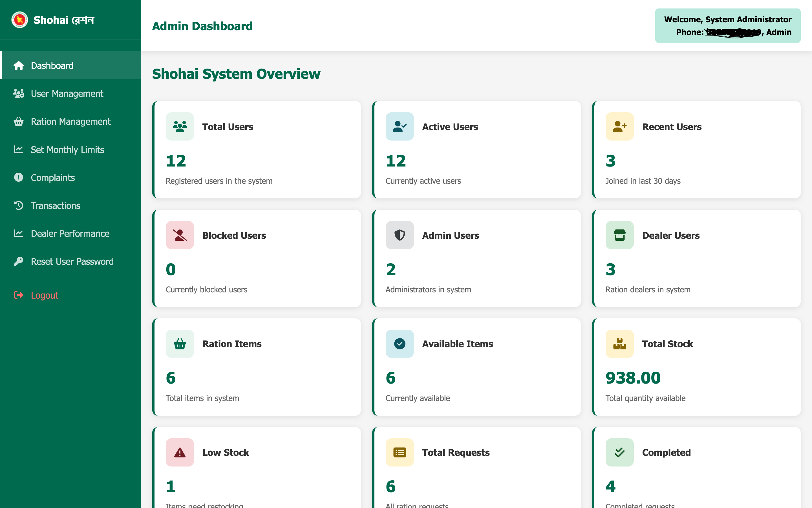Click the Active Users checkmark person icon
The image size is (812, 508).
tap(400, 126)
